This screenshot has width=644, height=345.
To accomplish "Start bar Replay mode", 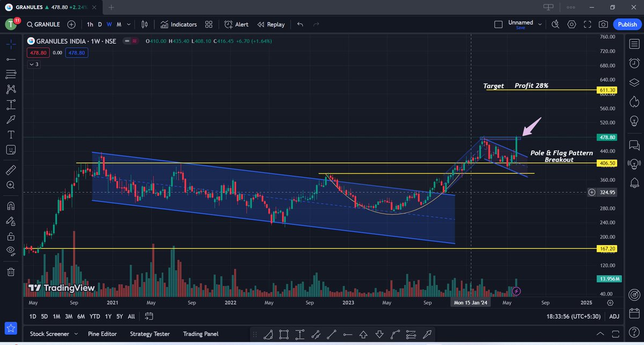I will (x=271, y=25).
